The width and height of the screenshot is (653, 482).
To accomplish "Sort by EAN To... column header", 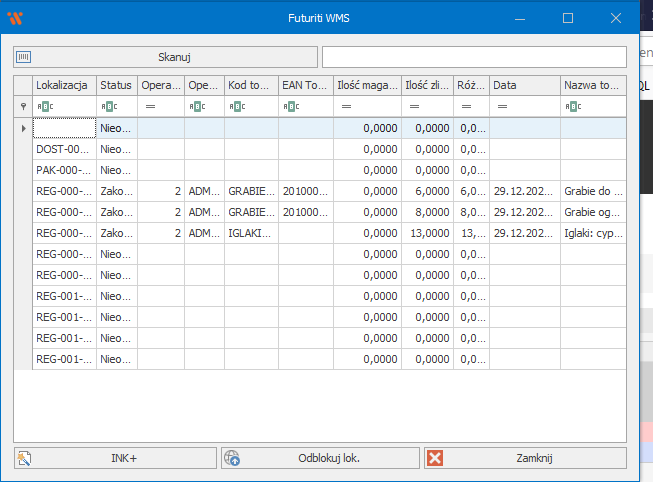I will point(306,85).
